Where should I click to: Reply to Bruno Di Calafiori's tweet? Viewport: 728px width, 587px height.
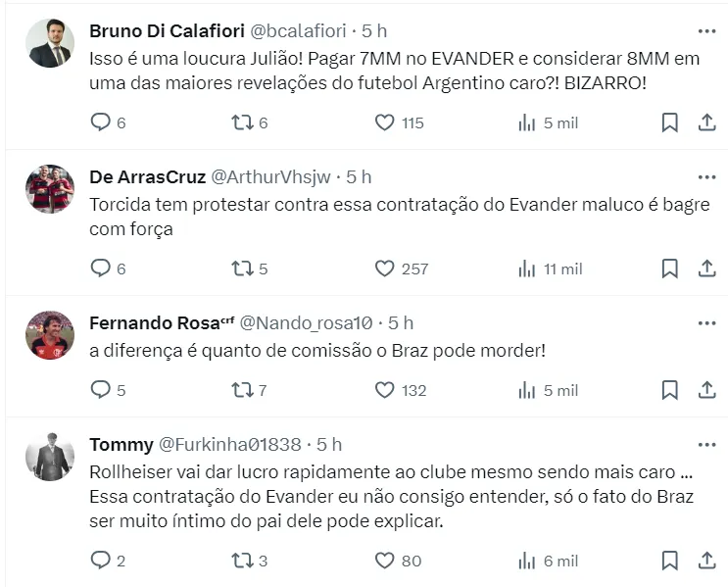pyautogui.click(x=101, y=122)
